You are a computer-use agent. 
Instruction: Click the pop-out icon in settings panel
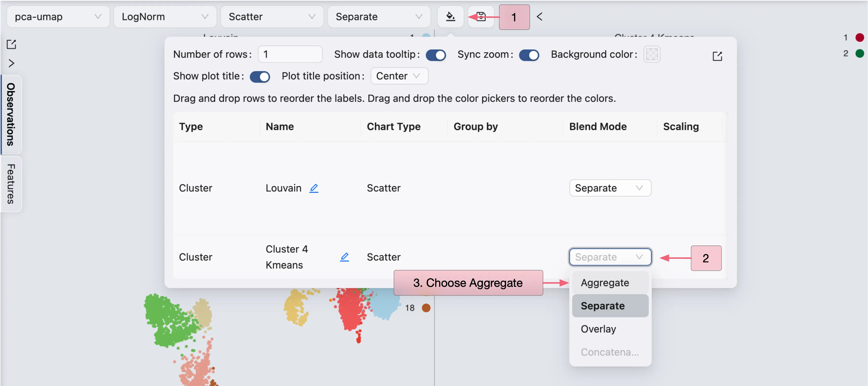coord(717,56)
